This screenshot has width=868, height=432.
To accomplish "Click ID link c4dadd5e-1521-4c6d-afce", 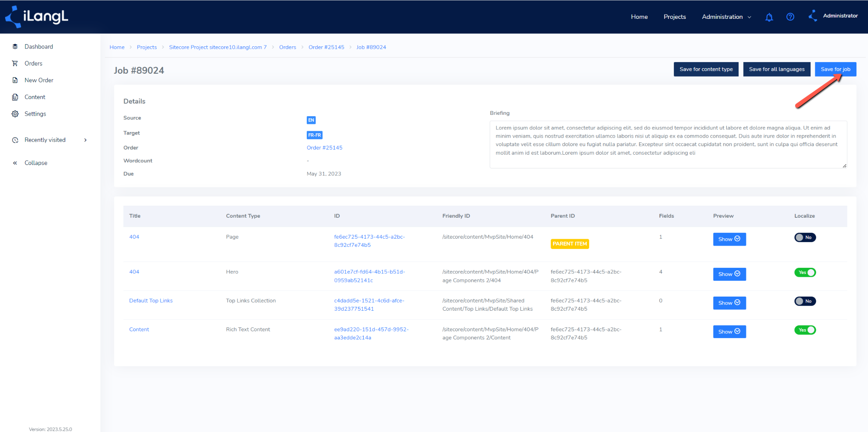I will pos(369,305).
